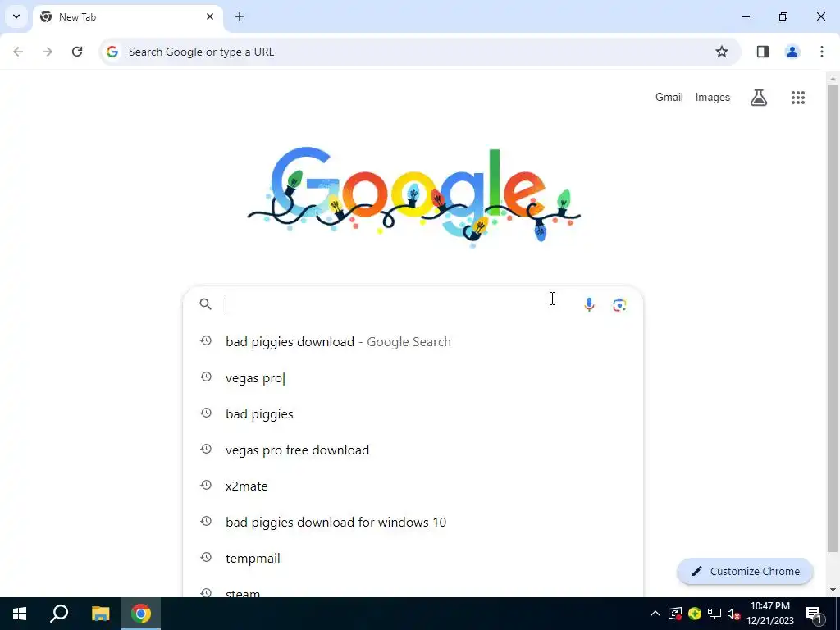Open File Explorer from taskbar

tap(100, 614)
